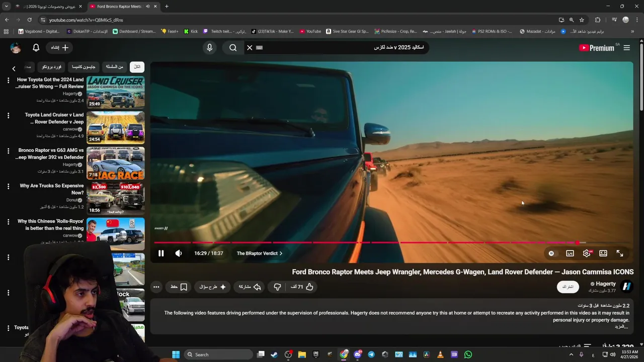Screen dimensions: 644x362
Task: Enter fullscreen with the expand icon
Action: coord(620,253)
